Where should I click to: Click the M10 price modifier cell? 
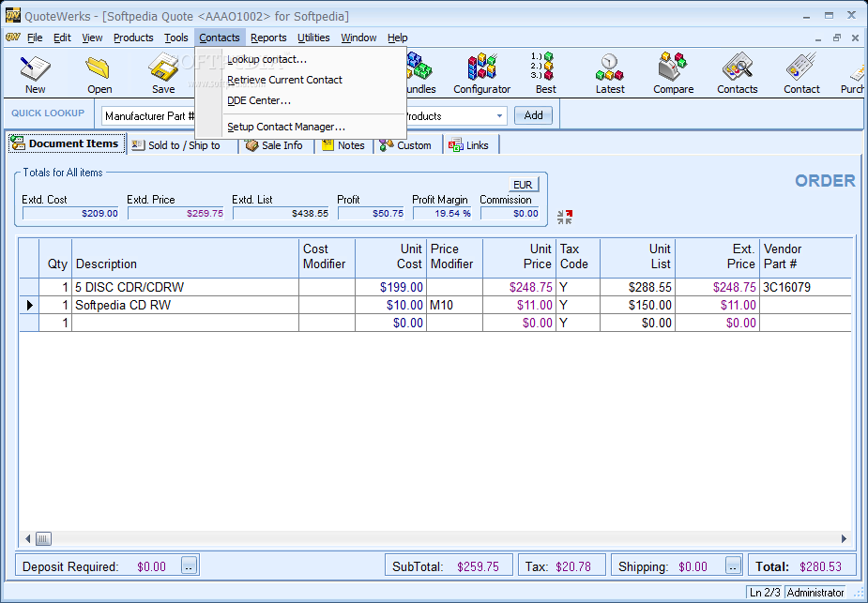point(454,305)
